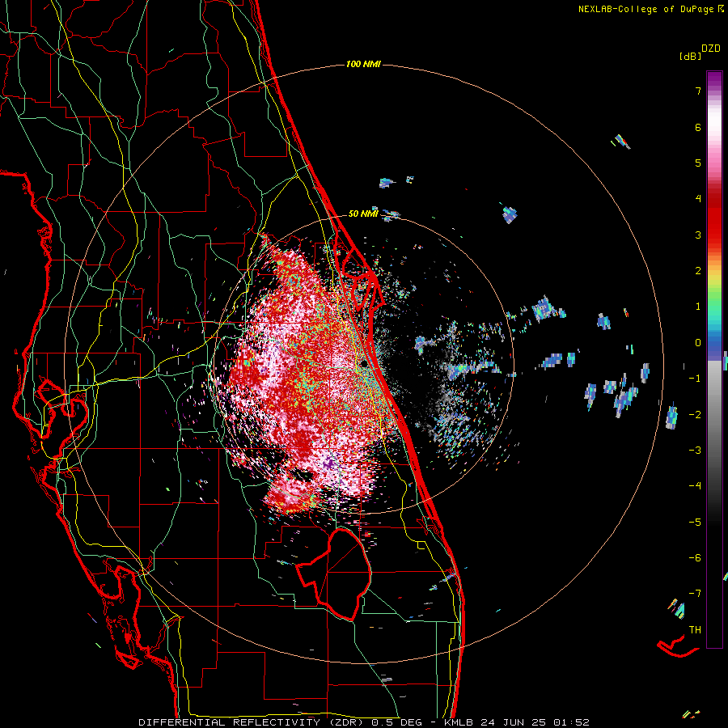Select the -2 scale value
The image size is (728, 728).
click(695, 414)
